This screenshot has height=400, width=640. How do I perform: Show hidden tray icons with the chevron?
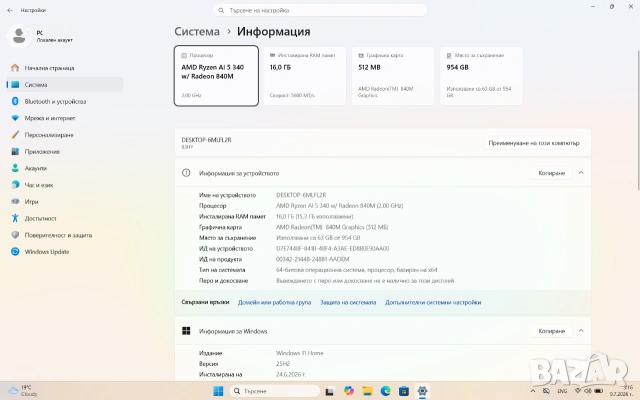click(533, 391)
